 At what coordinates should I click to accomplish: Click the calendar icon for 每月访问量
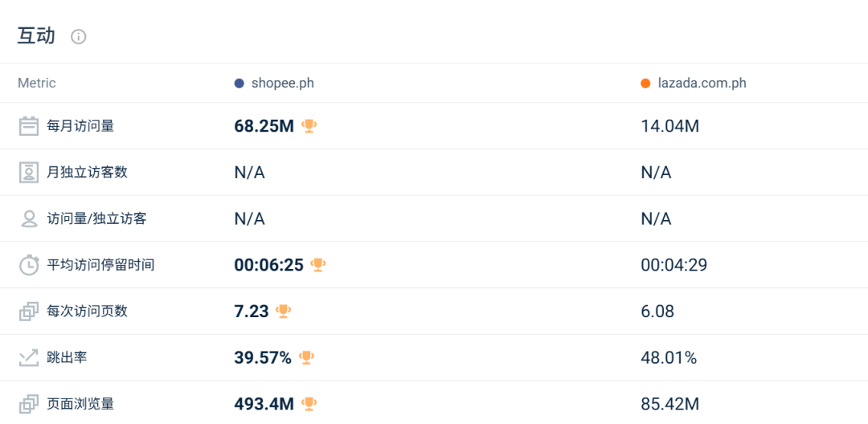29,126
